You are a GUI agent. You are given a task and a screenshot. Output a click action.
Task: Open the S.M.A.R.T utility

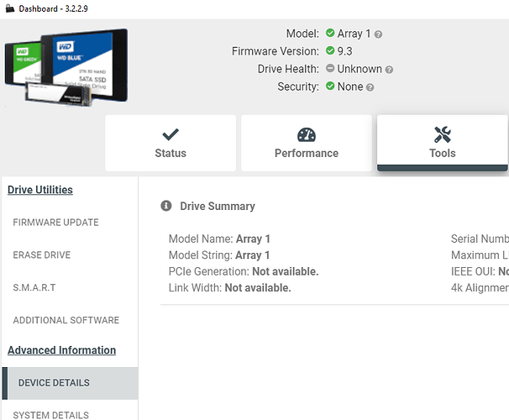35,288
